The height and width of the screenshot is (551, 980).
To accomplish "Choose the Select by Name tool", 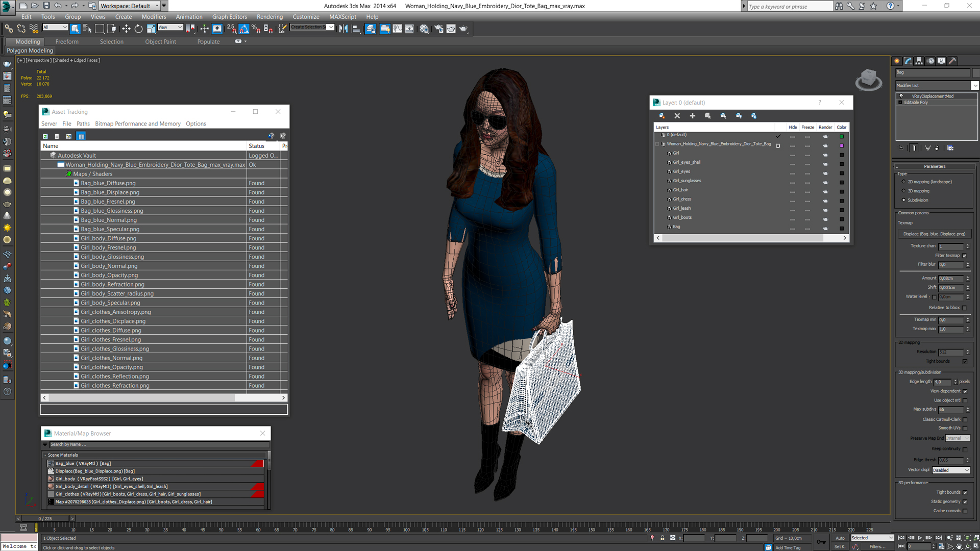I will (87, 29).
